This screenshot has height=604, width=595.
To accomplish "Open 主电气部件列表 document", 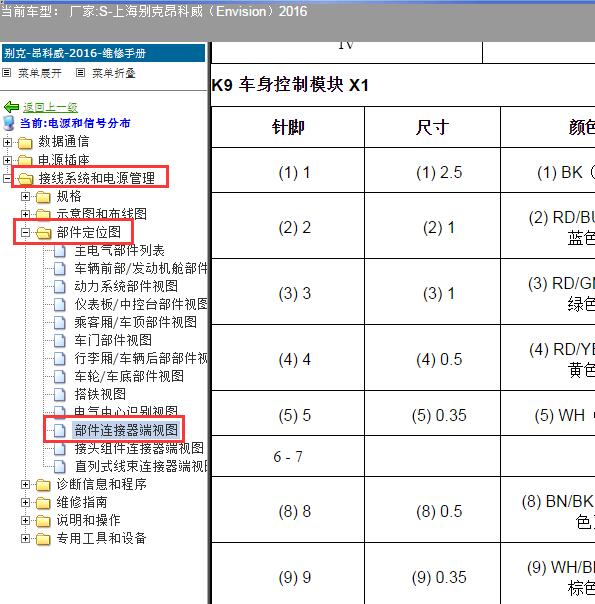I will click(119, 251).
